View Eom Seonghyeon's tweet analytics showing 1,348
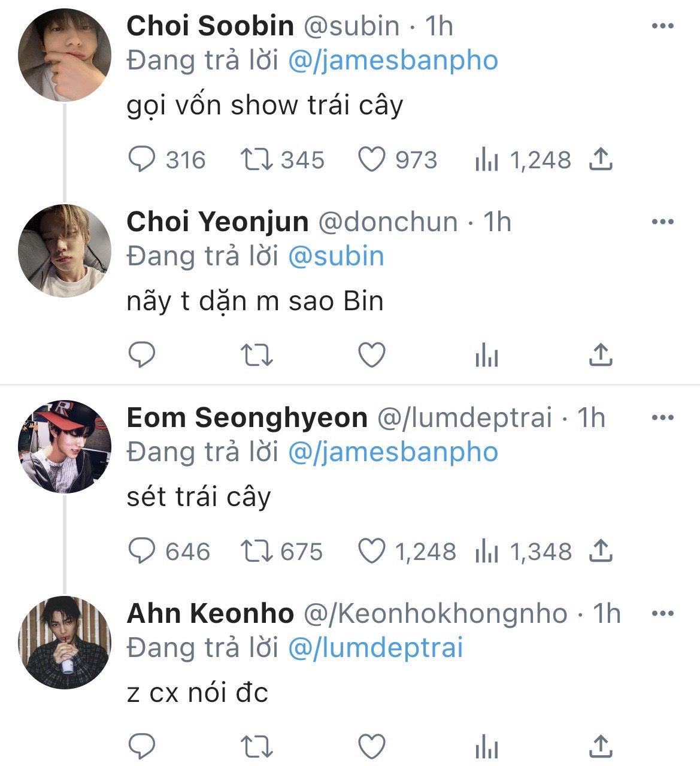Viewport: 700px width, 766px height. point(486,552)
